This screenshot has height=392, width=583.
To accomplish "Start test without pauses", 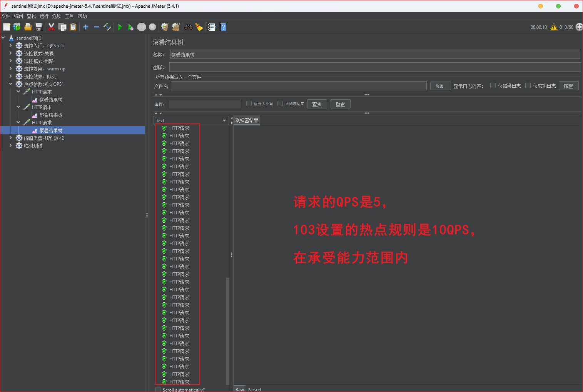I will (131, 27).
